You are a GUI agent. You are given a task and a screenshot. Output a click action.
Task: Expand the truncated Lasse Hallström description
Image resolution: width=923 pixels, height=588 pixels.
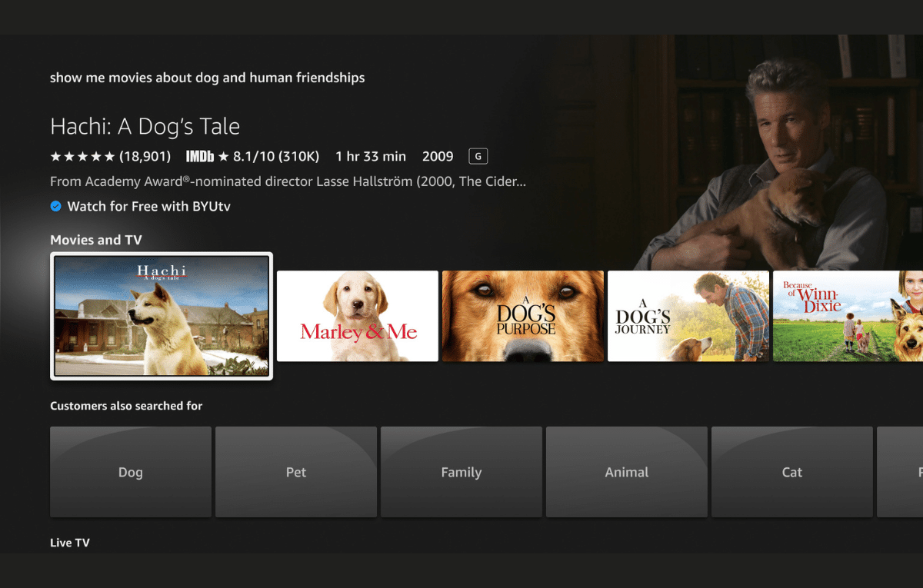pos(288,182)
